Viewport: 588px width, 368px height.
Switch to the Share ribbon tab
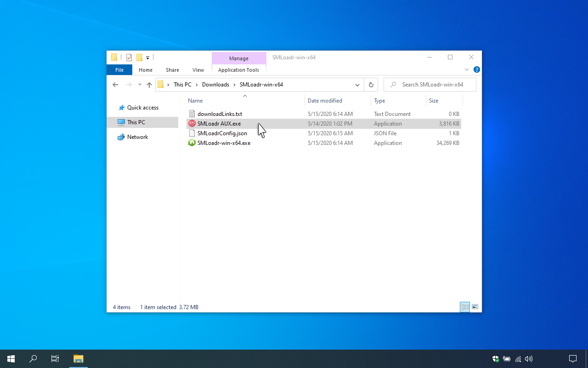click(x=172, y=70)
